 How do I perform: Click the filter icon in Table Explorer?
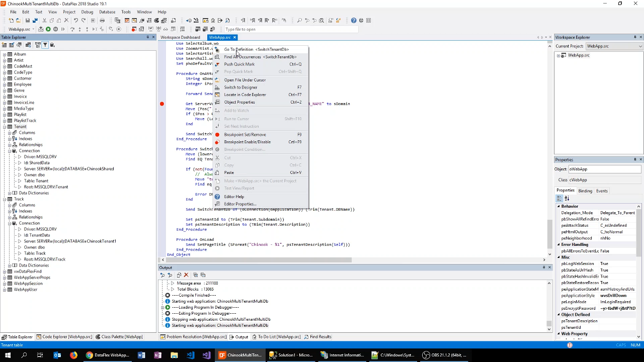click(45, 45)
